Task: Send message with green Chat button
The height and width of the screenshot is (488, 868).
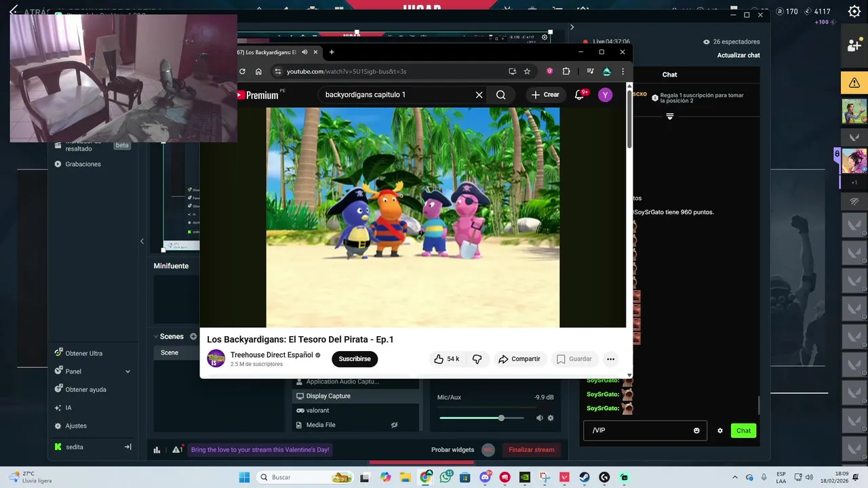Action: click(x=744, y=430)
